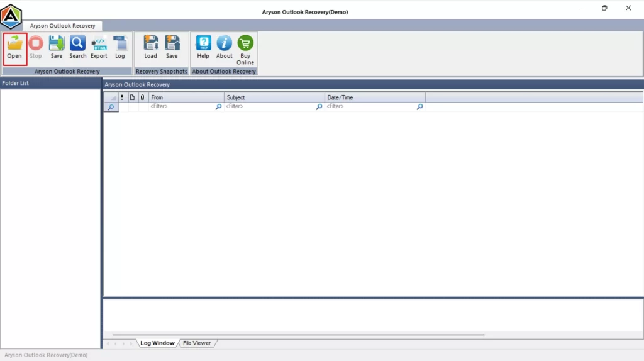Click the last-tab navigation arrow

131,343
